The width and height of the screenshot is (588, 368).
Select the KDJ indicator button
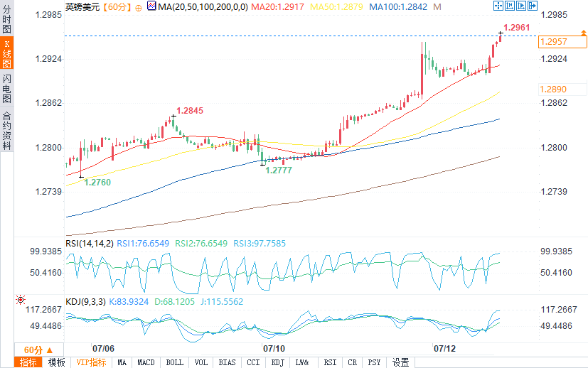(277, 362)
